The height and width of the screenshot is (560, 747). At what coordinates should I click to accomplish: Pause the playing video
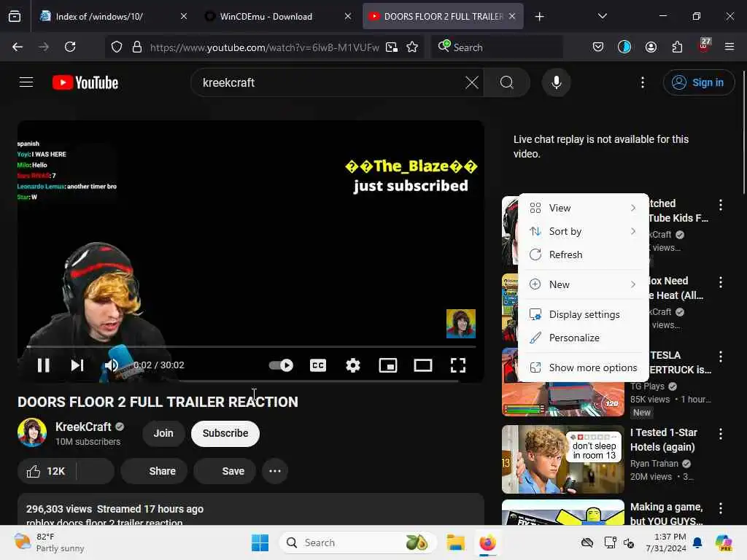point(43,365)
